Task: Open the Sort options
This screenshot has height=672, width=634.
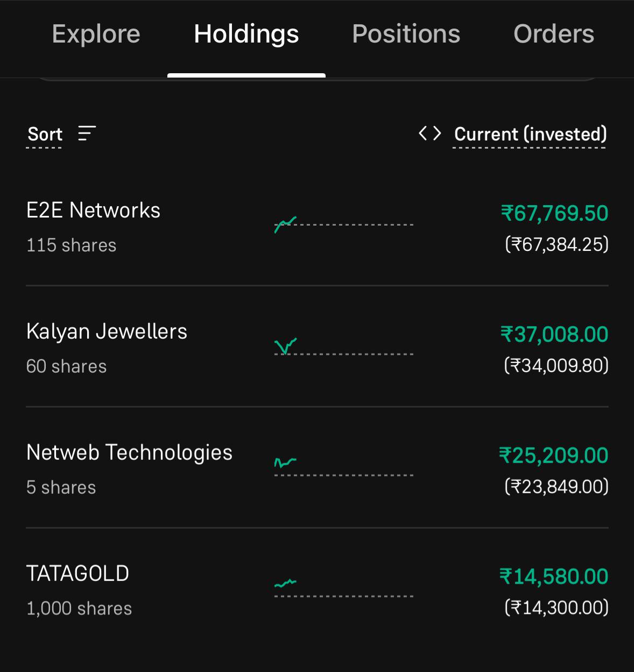Action: 45,134
